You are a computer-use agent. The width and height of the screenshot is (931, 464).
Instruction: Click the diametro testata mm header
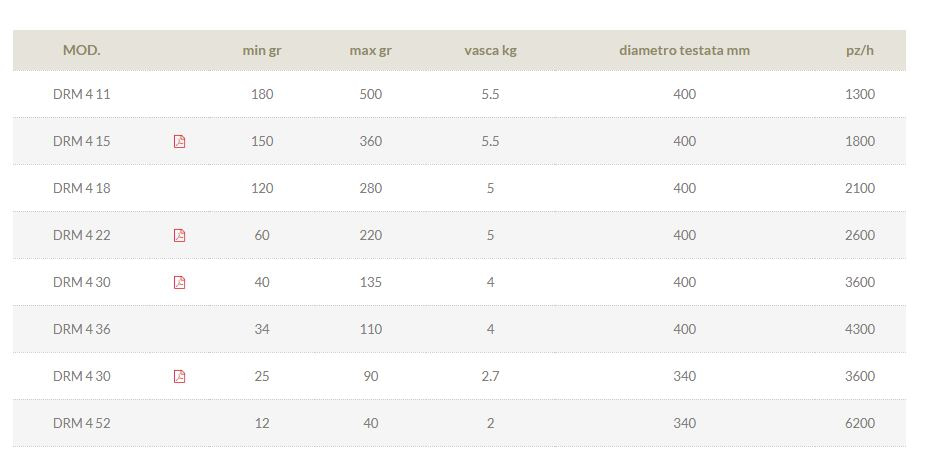tap(685, 50)
